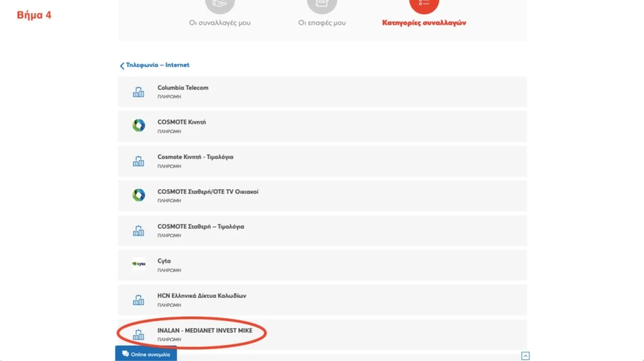Click Columbia Telecom building icon
This screenshot has width=644, height=361.
coord(138,92)
